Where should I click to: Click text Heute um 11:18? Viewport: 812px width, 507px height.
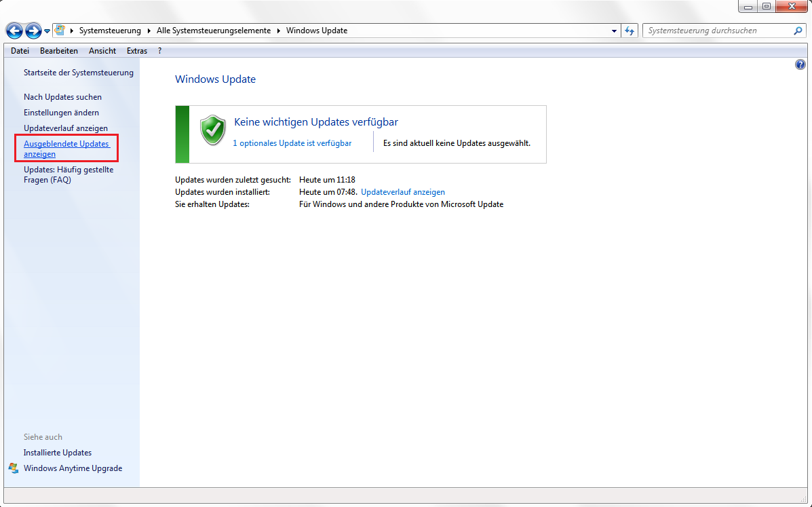point(327,180)
